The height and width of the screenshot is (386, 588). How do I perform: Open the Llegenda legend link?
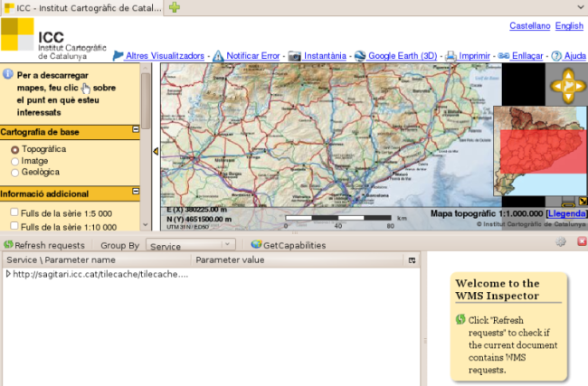tap(565, 213)
